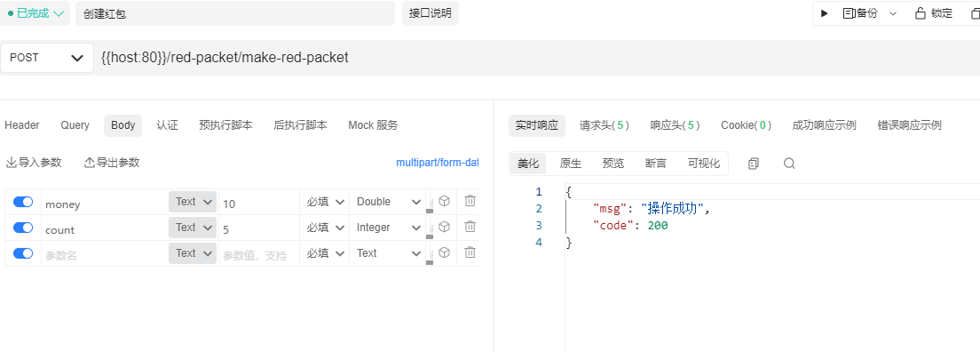The height and width of the screenshot is (352, 980).
Task: Open the 请求头(5) tab
Action: point(604,125)
